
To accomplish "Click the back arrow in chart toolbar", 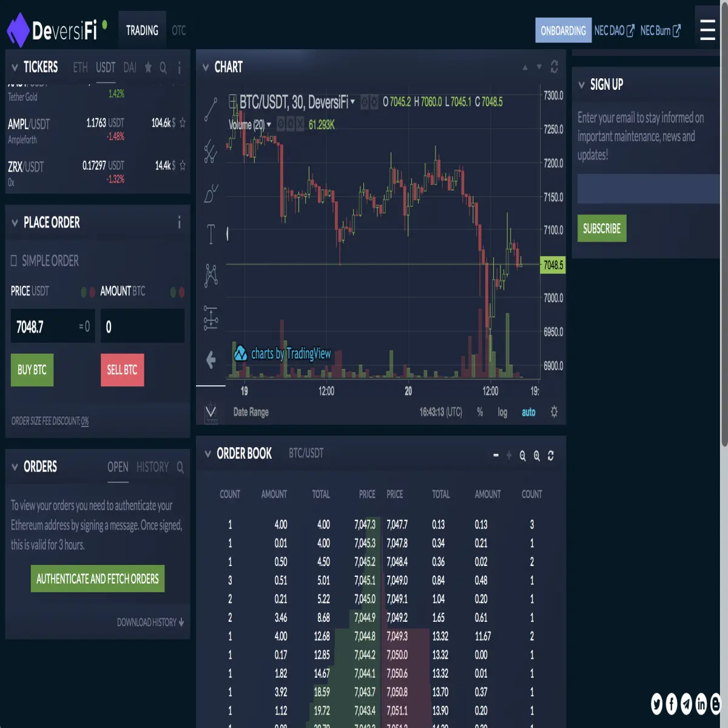I will [x=211, y=360].
